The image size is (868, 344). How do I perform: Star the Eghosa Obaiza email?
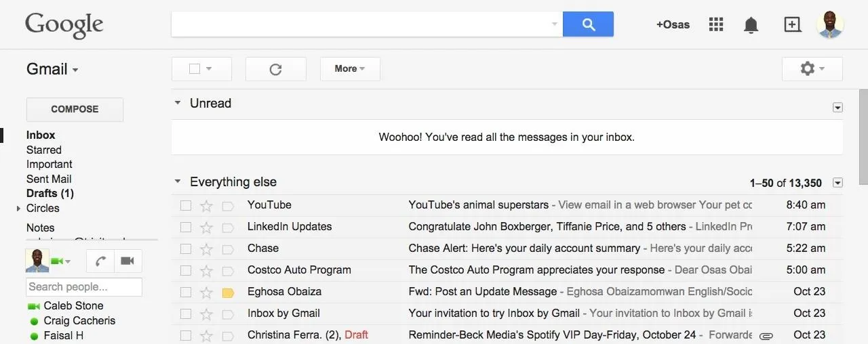(206, 292)
